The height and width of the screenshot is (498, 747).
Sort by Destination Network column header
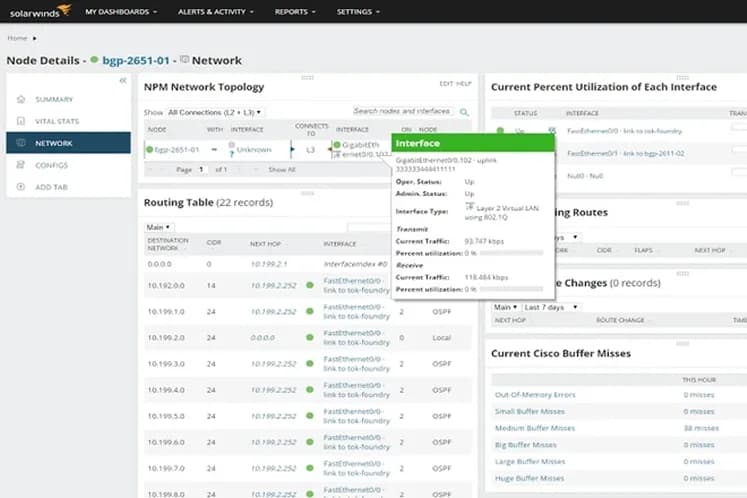(168, 244)
